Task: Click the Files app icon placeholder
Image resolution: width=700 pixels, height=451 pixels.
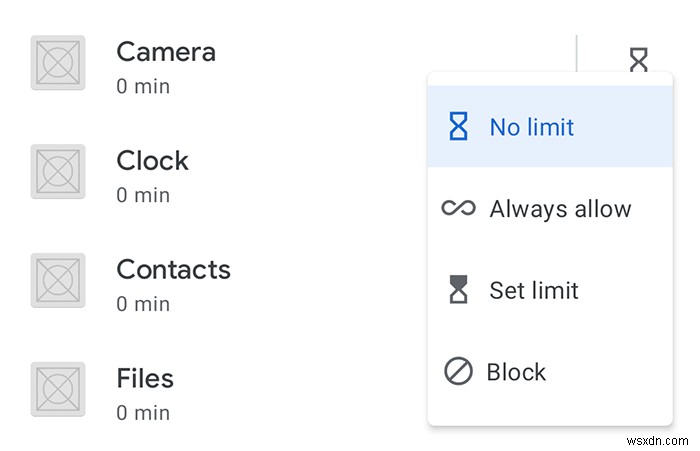Action: click(x=58, y=390)
